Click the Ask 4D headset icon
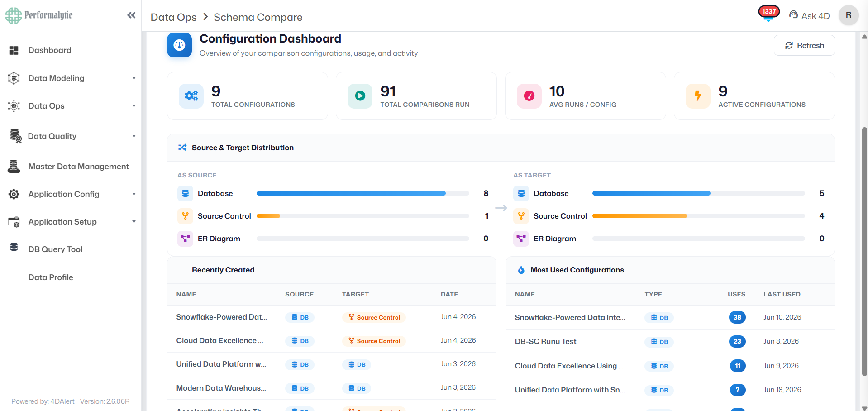The width and height of the screenshot is (868, 411). [x=793, y=15]
